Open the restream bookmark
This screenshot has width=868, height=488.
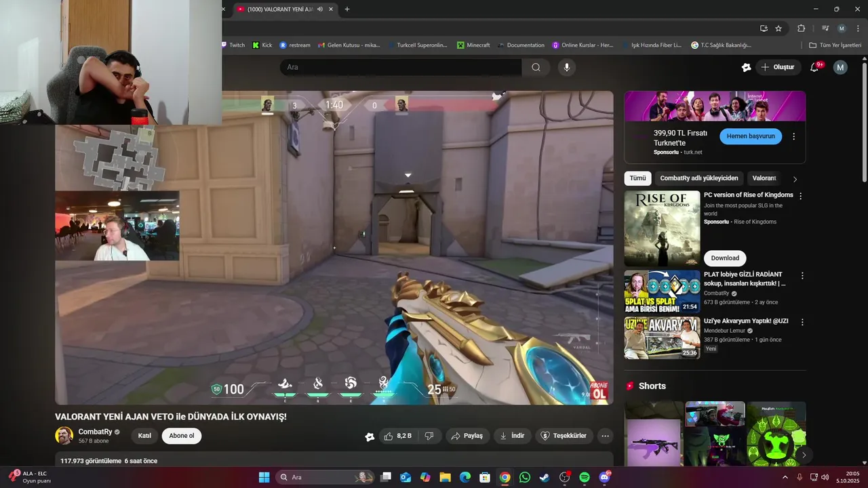click(295, 45)
